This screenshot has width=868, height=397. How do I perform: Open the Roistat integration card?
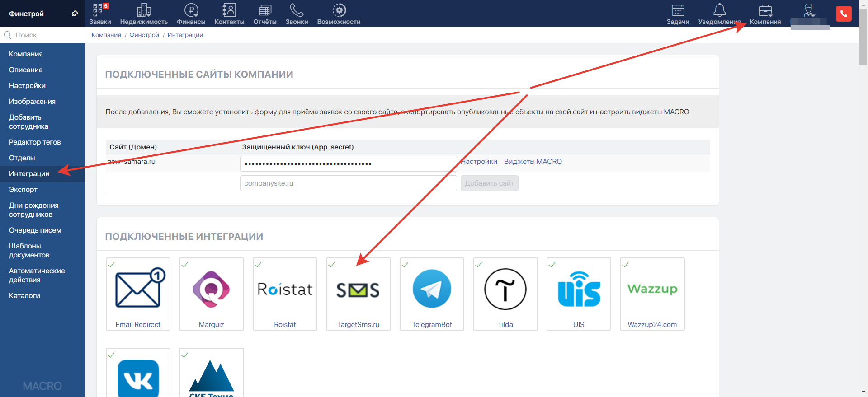pyautogui.click(x=285, y=294)
